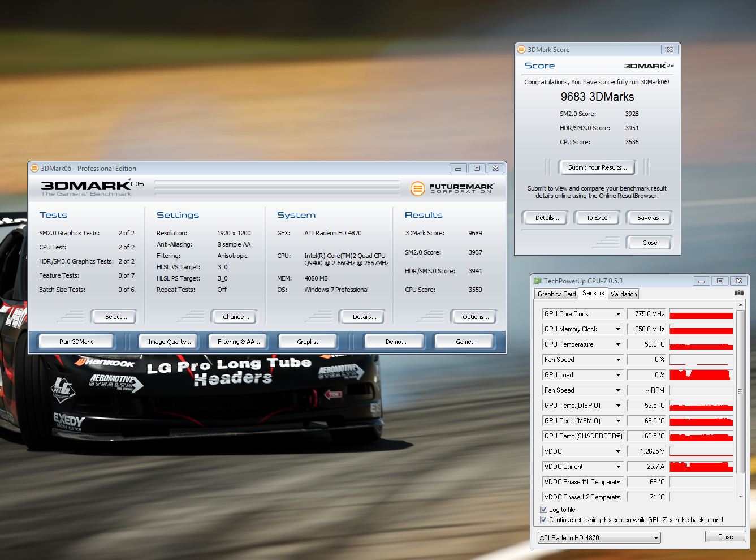Close the 3DMark Score window via X
Image resolution: width=756 pixels, height=560 pixels.
669,49
